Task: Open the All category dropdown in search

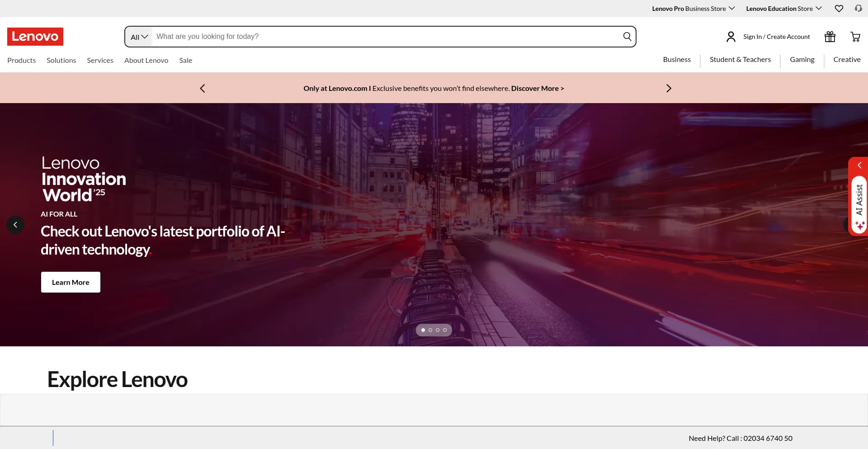Action: pos(139,37)
